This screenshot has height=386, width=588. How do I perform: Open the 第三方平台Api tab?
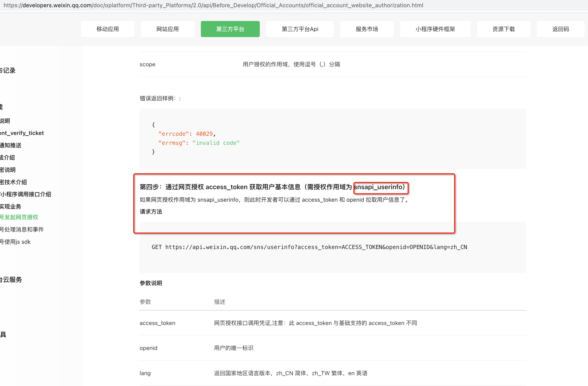pos(300,29)
